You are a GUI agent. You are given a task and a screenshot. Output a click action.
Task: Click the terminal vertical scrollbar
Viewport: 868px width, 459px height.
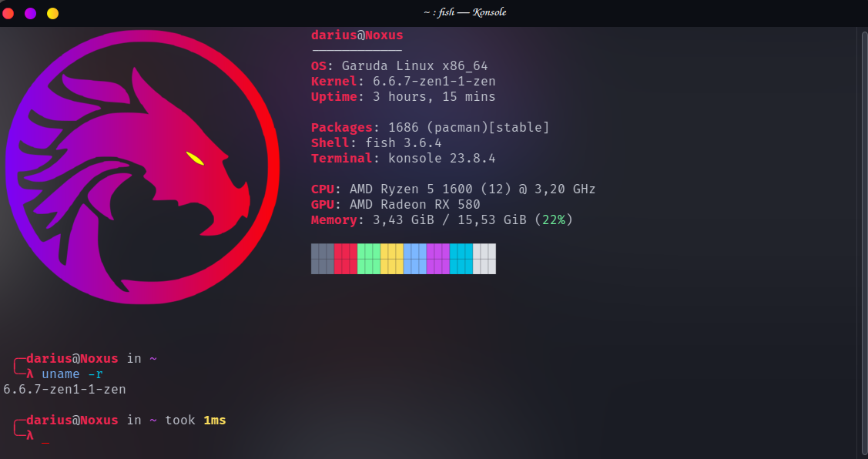tap(865, 243)
